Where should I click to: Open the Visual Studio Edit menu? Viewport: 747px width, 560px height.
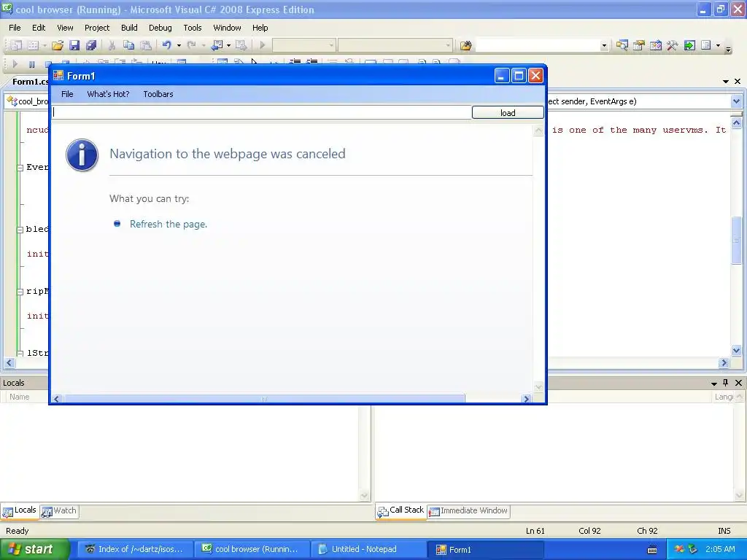39,28
